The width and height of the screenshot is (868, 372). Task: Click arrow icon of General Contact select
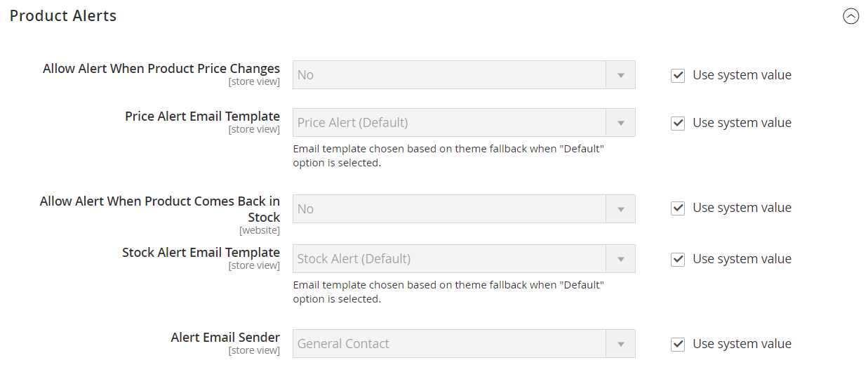point(621,344)
